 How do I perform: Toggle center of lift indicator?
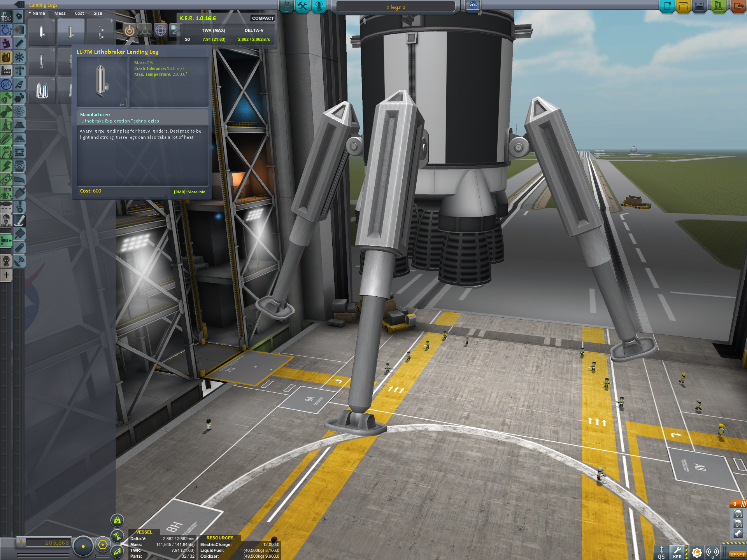coord(117,551)
